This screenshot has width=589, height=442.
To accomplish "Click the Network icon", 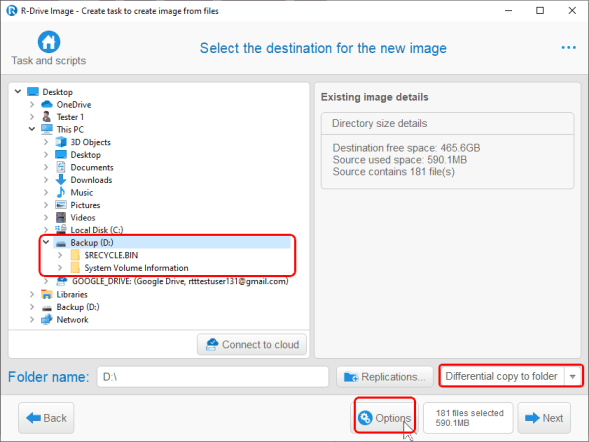I will tap(47, 320).
